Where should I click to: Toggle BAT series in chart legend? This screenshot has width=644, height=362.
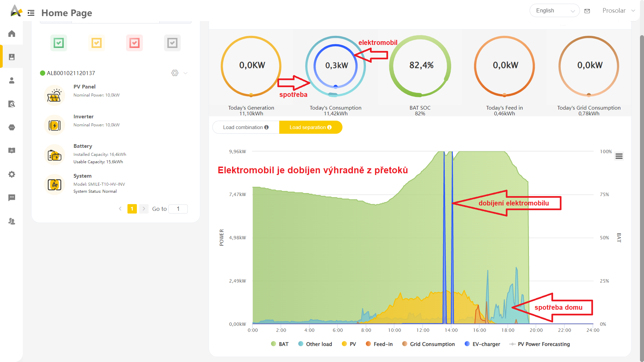[x=279, y=344]
